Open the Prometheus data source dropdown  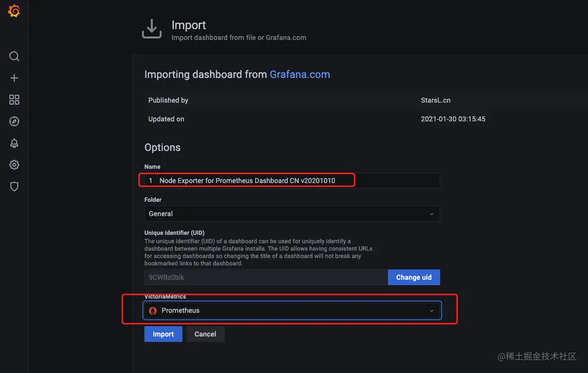click(292, 311)
